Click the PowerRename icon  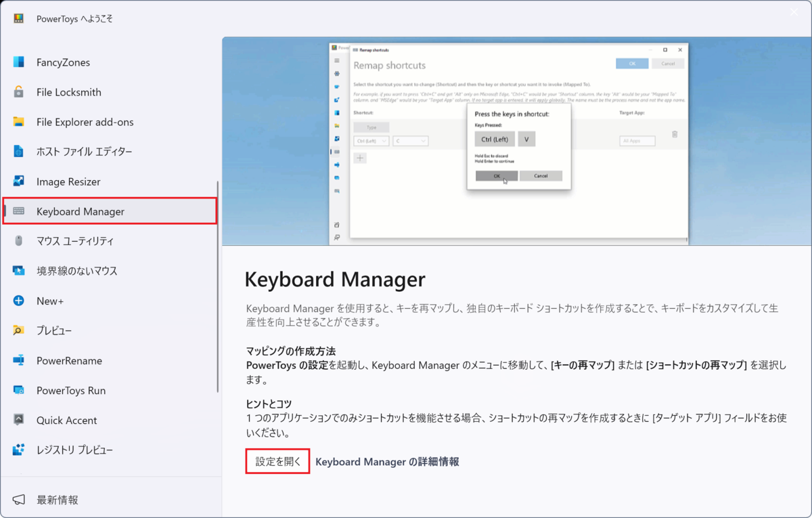(x=19, y=360)
